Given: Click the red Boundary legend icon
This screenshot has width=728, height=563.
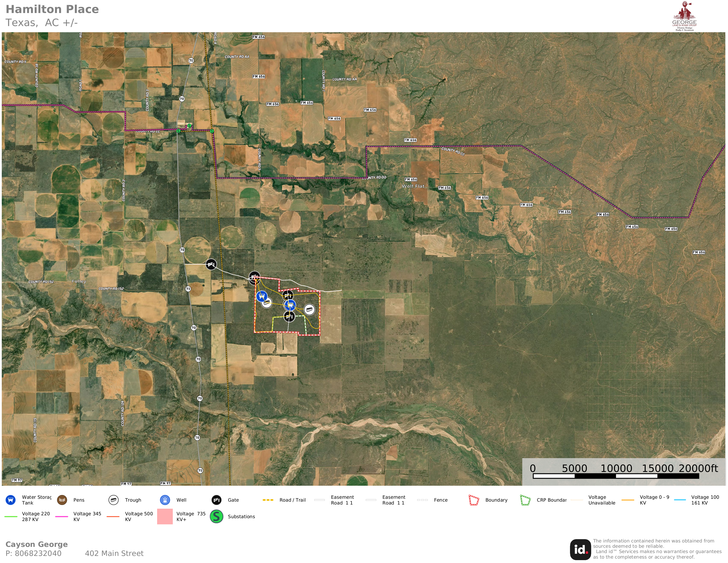Looking at the screenshot, I should 474,500.
